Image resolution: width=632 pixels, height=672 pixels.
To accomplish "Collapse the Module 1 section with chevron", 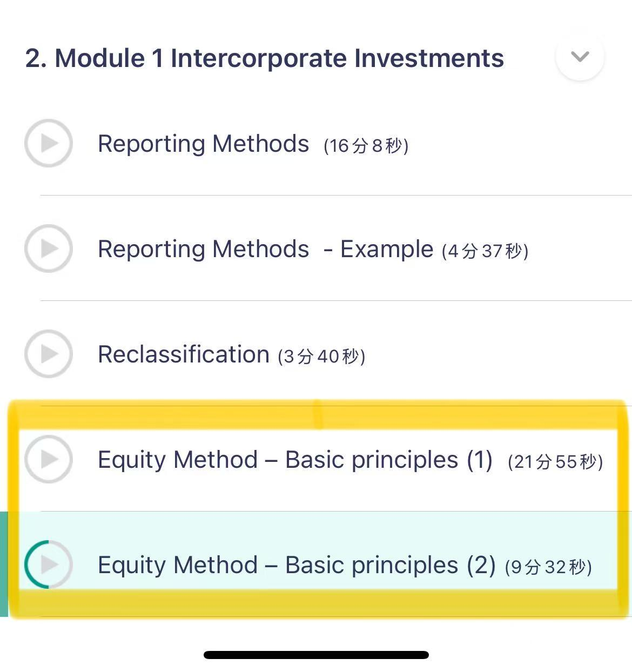I will 580,57.
